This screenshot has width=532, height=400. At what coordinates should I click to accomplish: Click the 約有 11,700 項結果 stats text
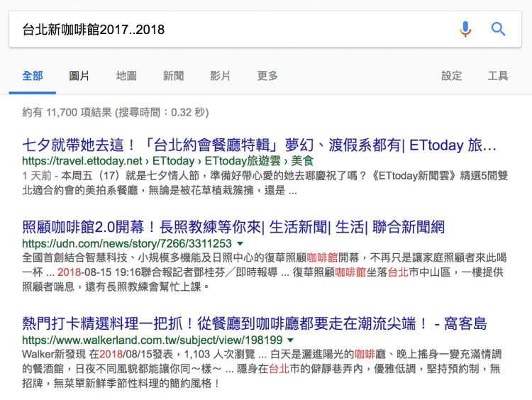tap(116, 112)
